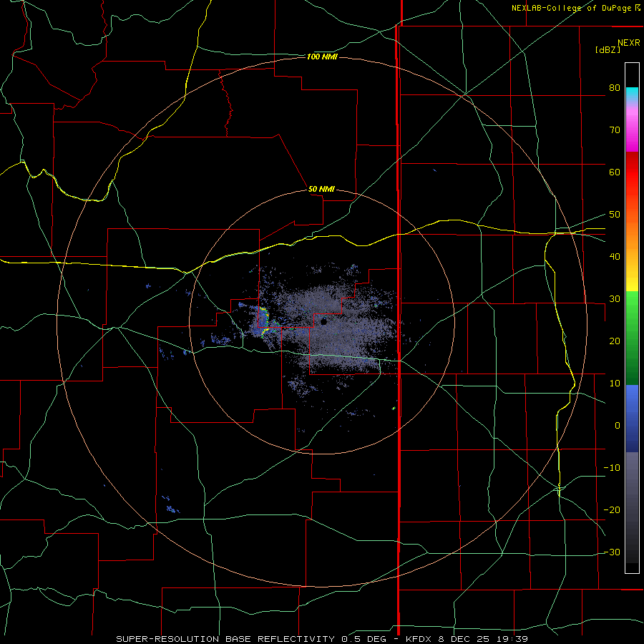
Task: Click the NEXR label above the color scale
Action: 629,43
